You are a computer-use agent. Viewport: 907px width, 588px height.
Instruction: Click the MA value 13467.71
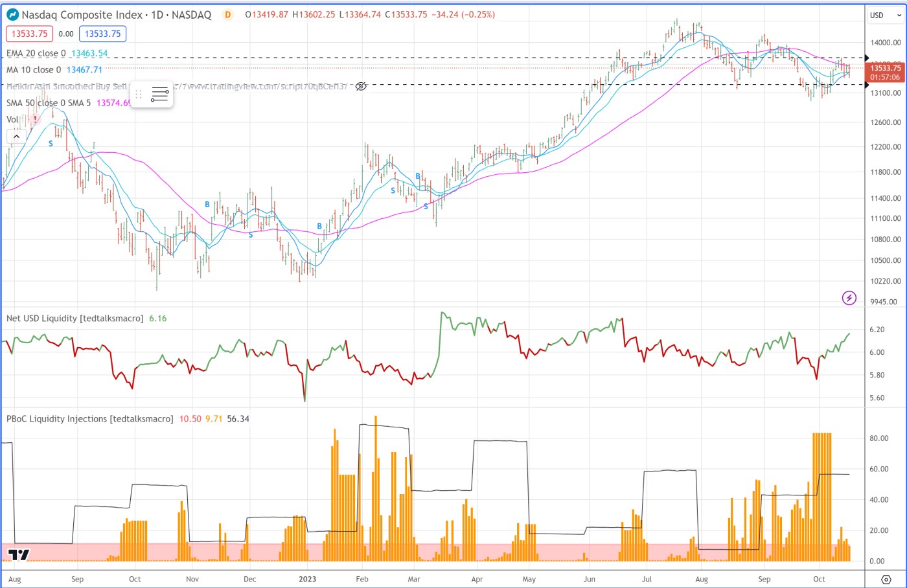coord(84,69)
